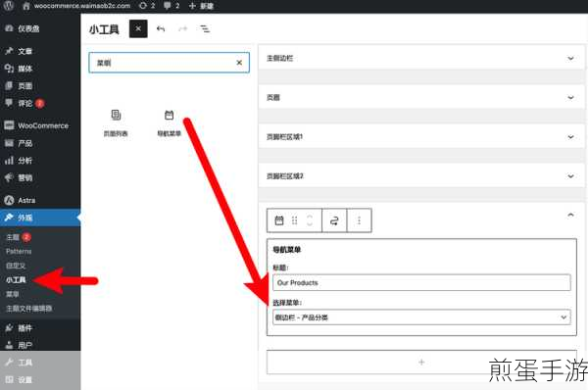Open 仪表盘 dashboard in sidebar
588x390 pixels.
click(40, 28)
